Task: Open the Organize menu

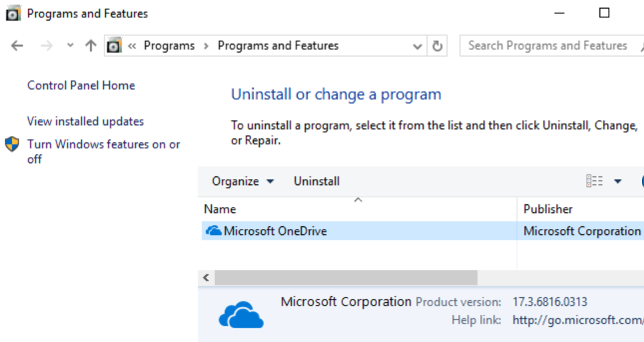Action: [x=242, y=181]
